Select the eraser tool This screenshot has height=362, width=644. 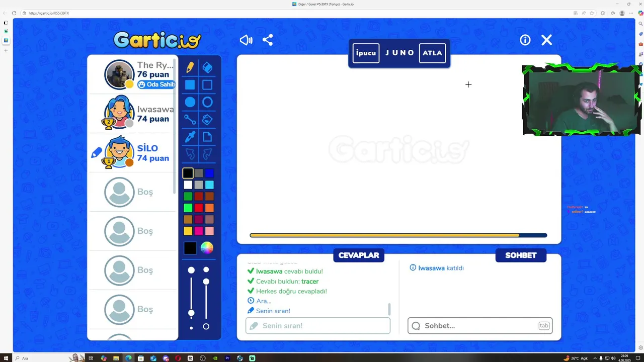[207, 67]
